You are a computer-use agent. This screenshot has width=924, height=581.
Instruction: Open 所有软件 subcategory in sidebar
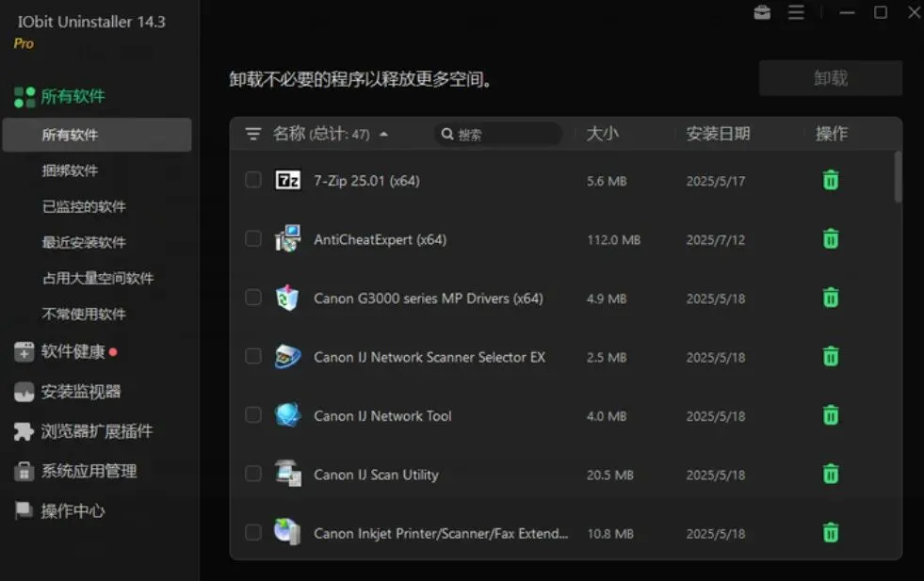tap(97, 135)
